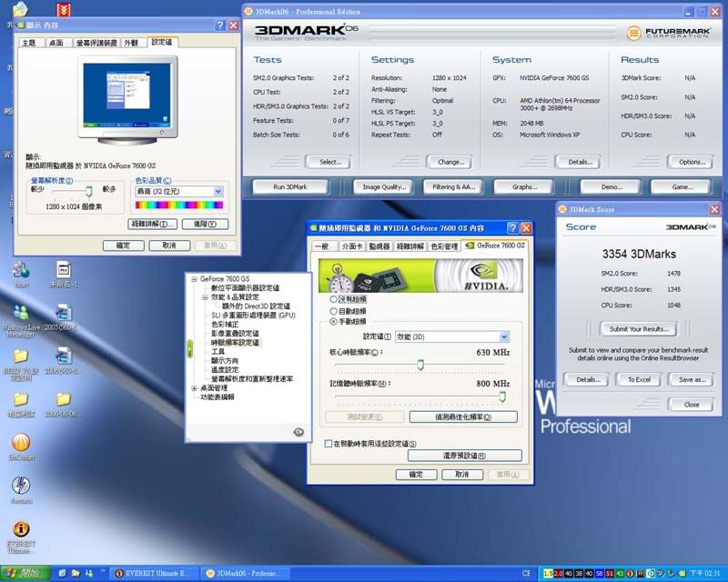Open the 一般 tab in NVIDIA dialog
728x582 pixels.
(x=322, y=246)
